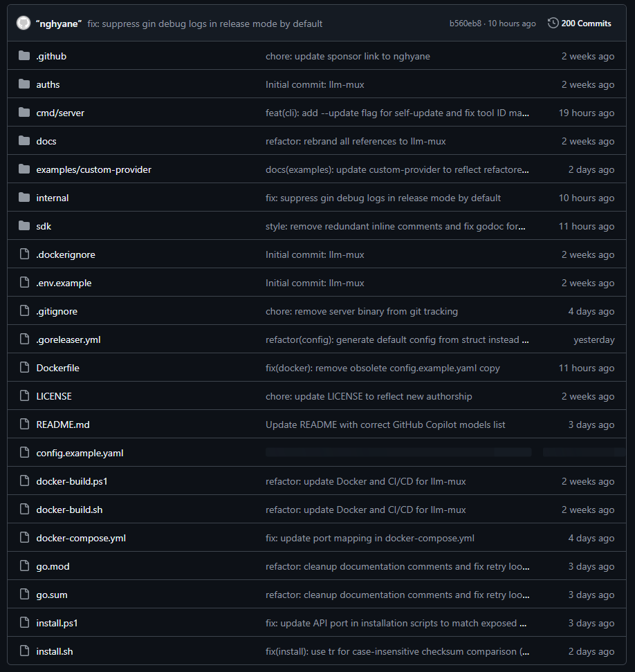Open the 'remove server binary' .gitignore commit message
The width and height of the screenshot is (635, 672).
tap(361, 311)
